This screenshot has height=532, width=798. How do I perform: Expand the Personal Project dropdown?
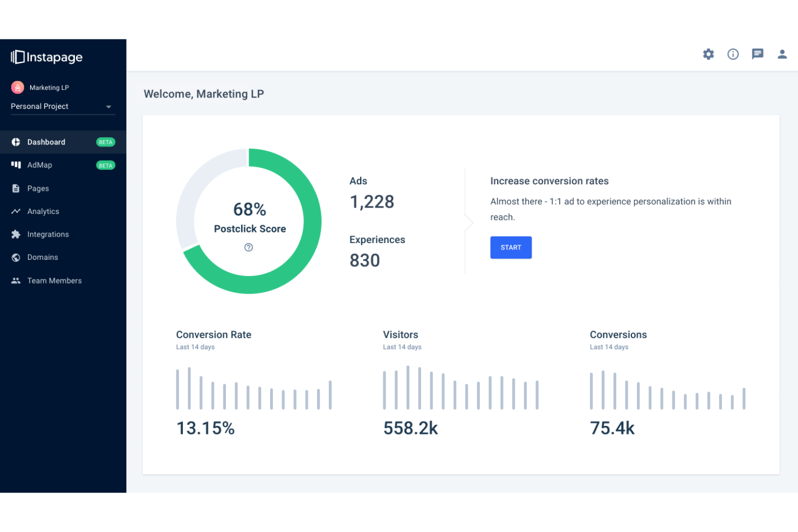tap(109, 106)
